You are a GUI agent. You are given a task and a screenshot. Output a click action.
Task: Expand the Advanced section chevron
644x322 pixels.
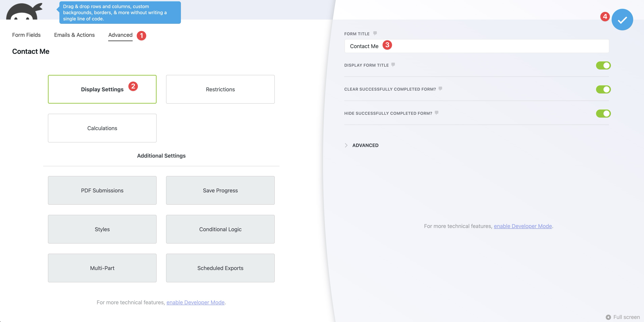pyautogui.click(x=346, y=145)
